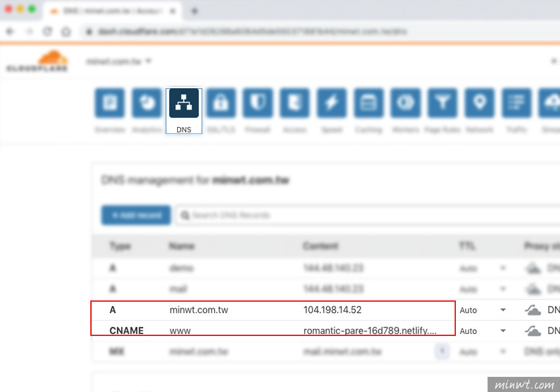
Task: Click the priority badge in MX row
Action: (x=442, y=351)
